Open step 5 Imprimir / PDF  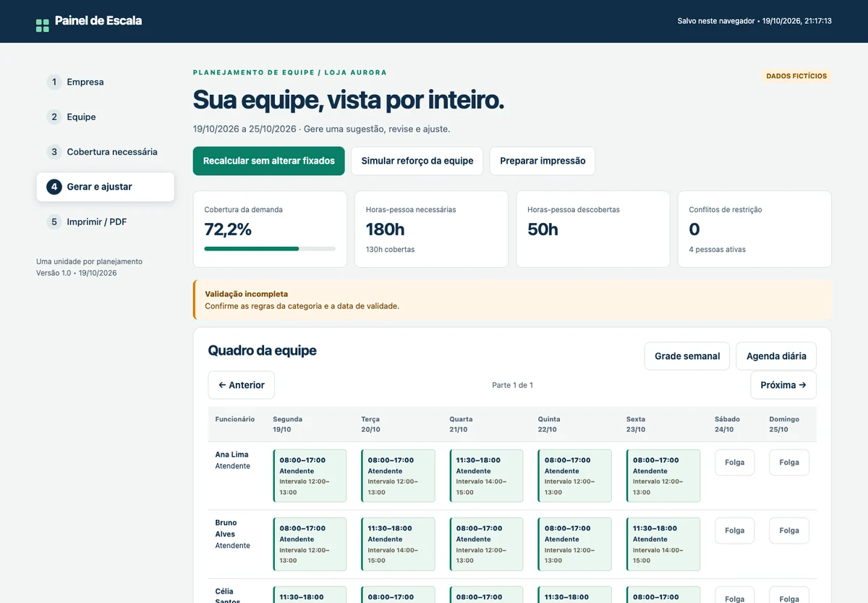tap(105, 222)
